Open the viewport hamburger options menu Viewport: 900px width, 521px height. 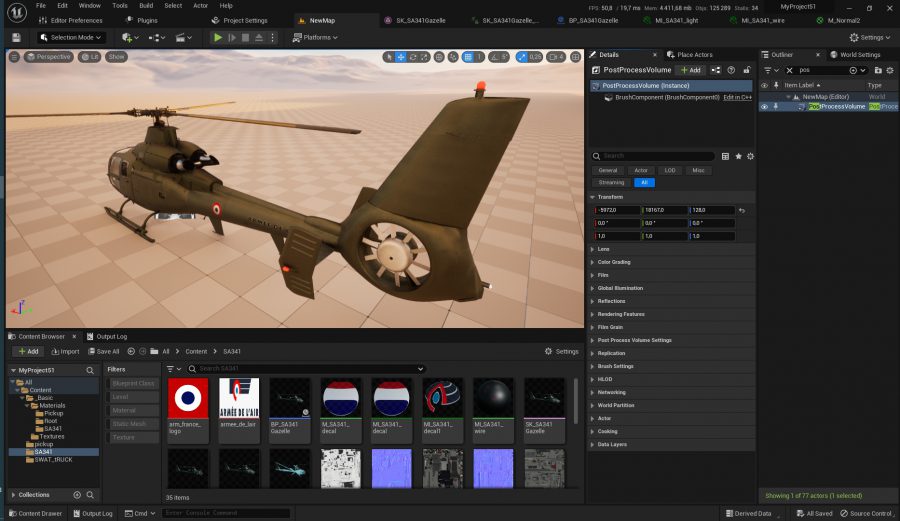[14, 57]
